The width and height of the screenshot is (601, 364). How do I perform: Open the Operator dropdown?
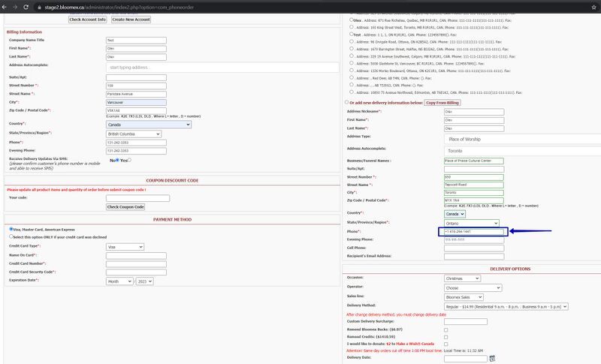pyautogui.click(x=473, y=288)
